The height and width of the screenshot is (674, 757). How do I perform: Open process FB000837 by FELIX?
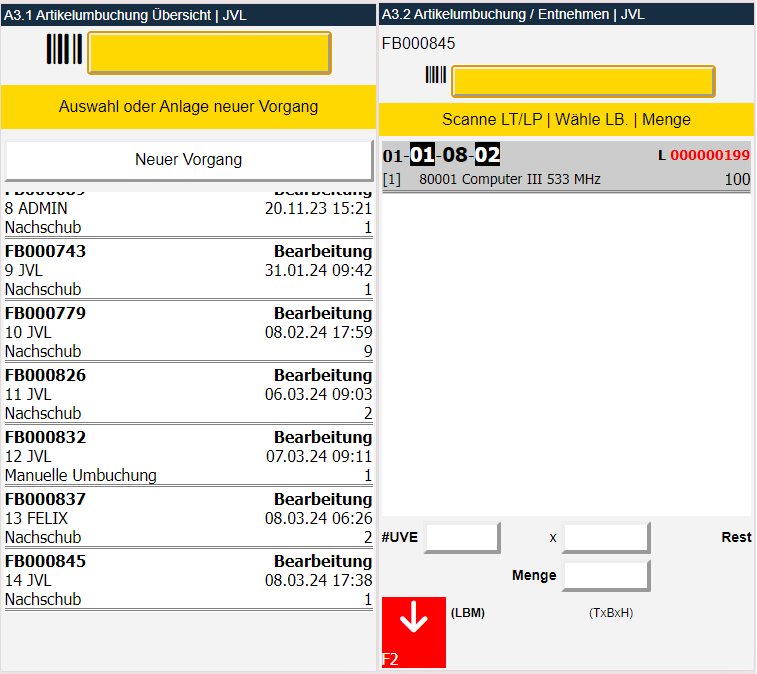pos(188,518)
